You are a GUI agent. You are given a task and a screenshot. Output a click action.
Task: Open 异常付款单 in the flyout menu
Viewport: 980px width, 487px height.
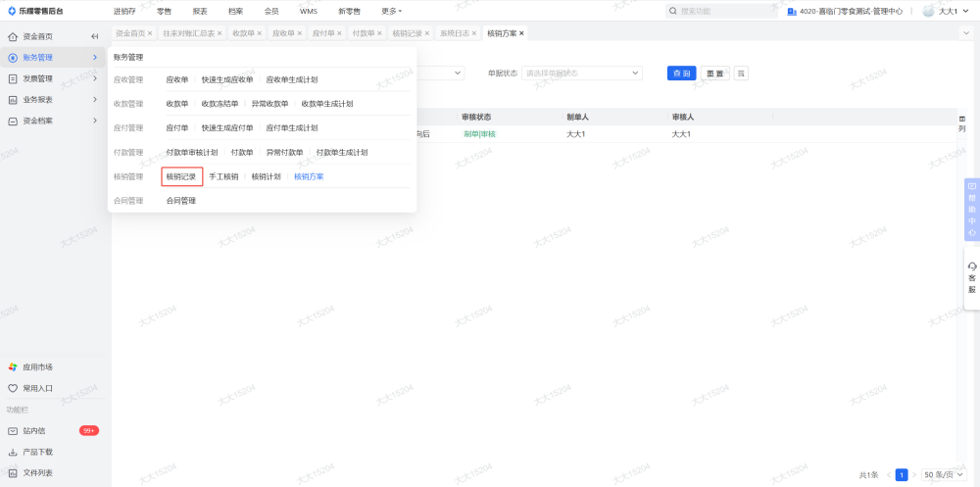tap(284, 153)
